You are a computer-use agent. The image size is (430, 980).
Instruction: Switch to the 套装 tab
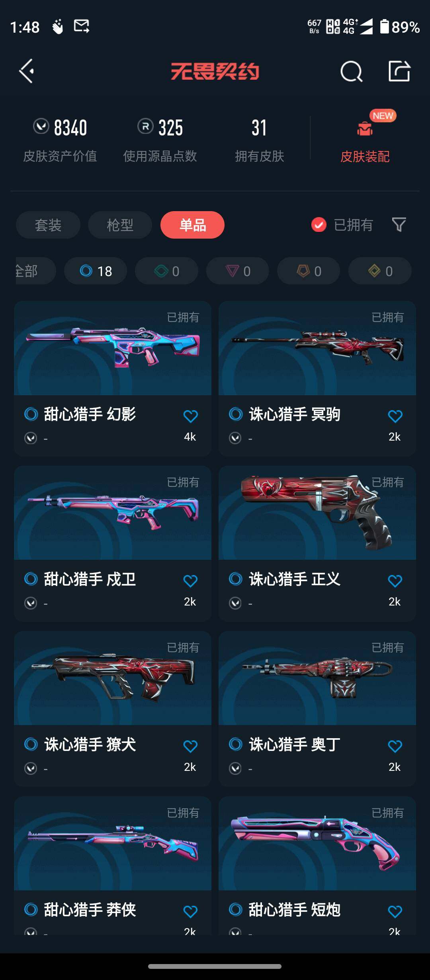[x=48, y=225]
